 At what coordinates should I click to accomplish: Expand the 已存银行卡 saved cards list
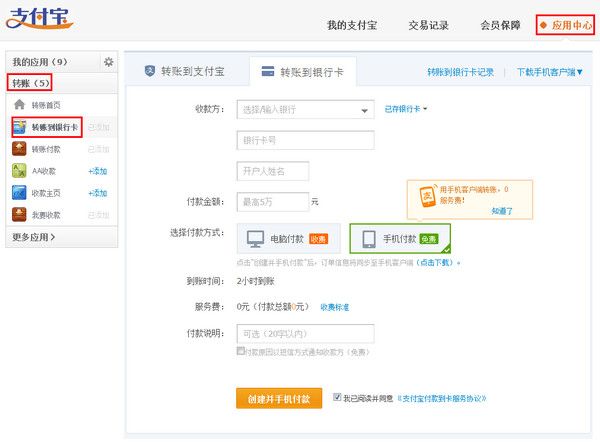[x=406, y=108]
